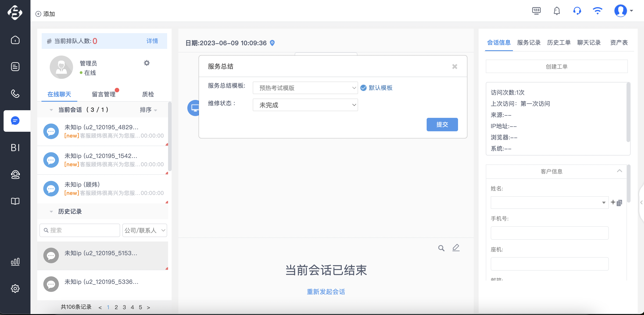Image resolution: width=644 pixels, height=315 pixels.
Task: Toggle the 默认模板 checkbox
Action: [x=363, y=88]
